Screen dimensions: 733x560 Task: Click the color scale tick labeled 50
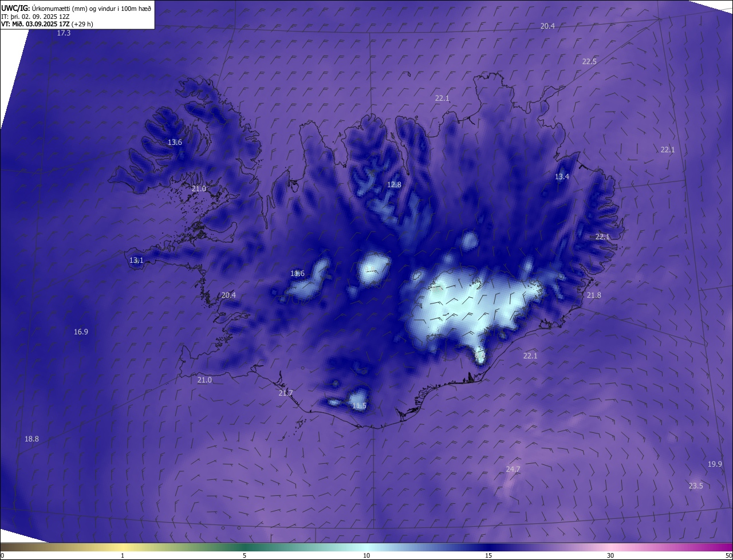pos(728,555)
